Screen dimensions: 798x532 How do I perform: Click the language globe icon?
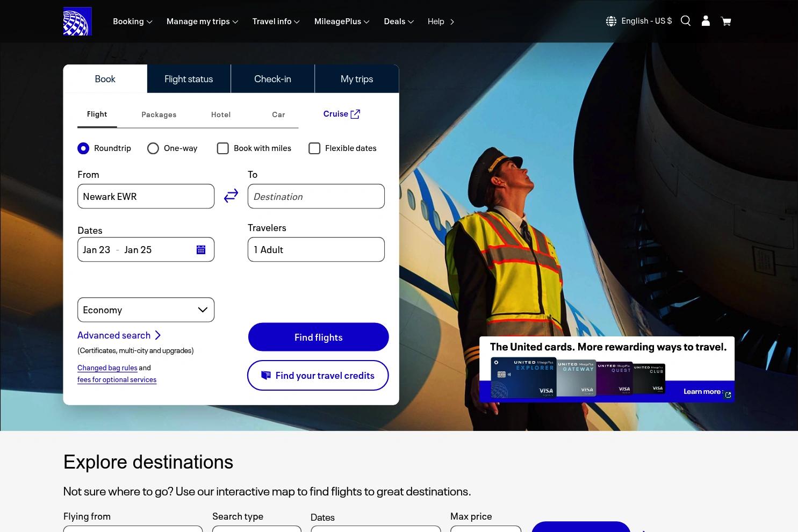point(611,21)
